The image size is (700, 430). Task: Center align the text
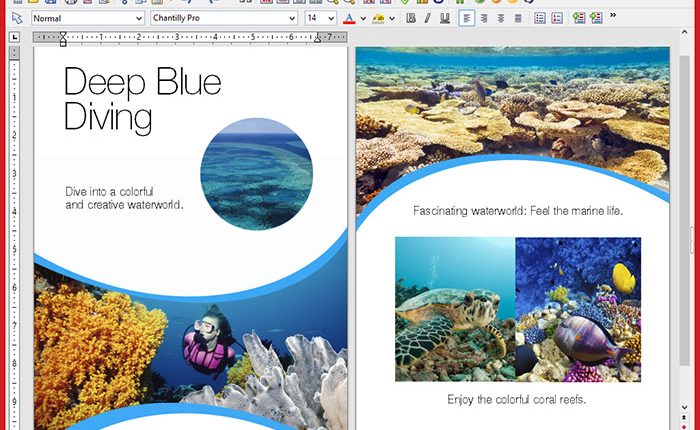484,18
